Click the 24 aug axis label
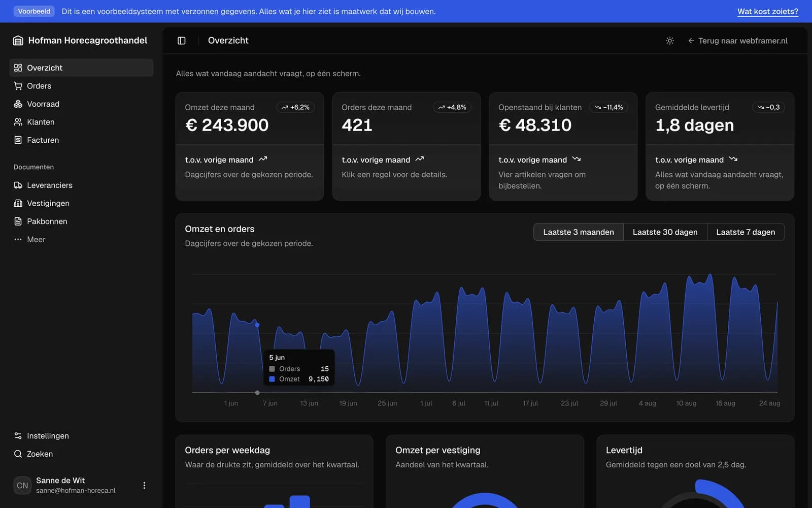The height and width of the screenshot is (508, 812). (770, 403)
